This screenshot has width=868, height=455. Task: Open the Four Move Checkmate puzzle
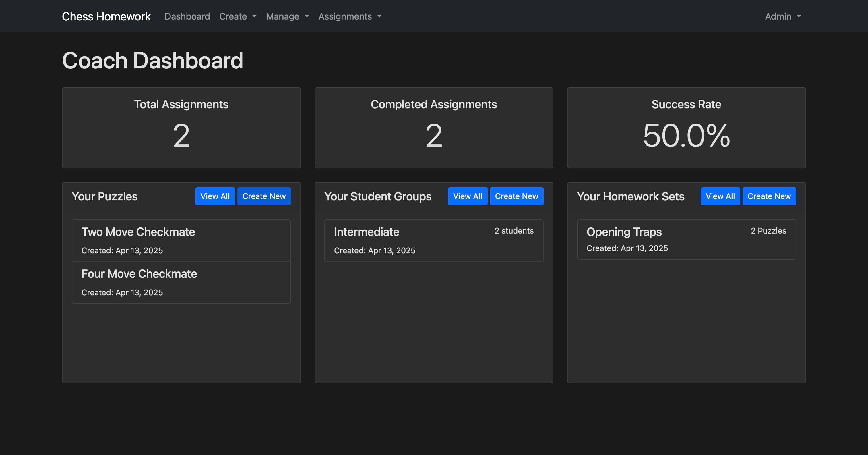pyautogui.click(x=181, y=283)
